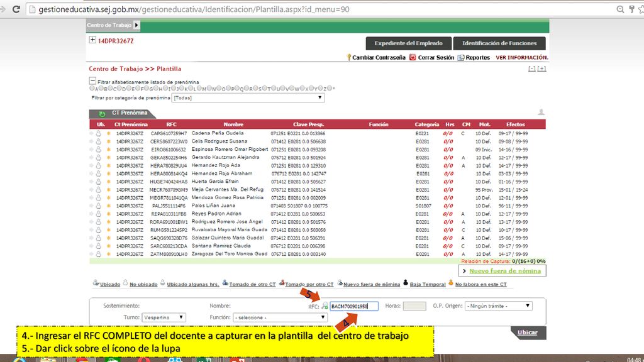
Task: Click person status icon for Palos Liñan Juana
Action: [x=99, y=206]
